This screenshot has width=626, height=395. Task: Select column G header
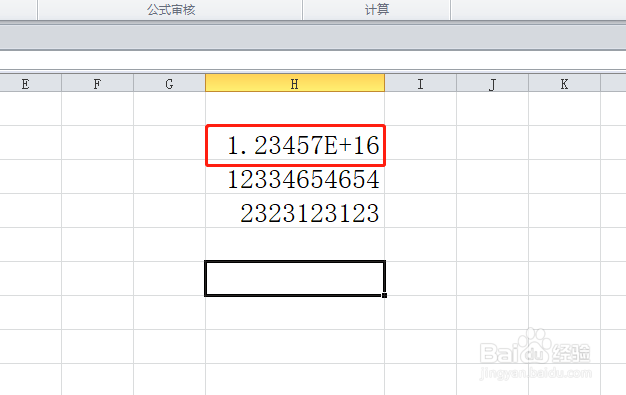click(169, 83)
